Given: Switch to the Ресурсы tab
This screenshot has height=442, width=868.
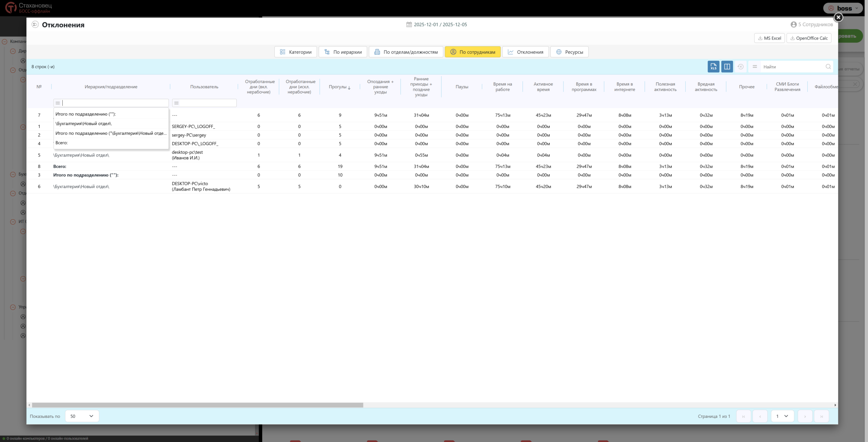Looking at the screenshot, I should (569, 52).
